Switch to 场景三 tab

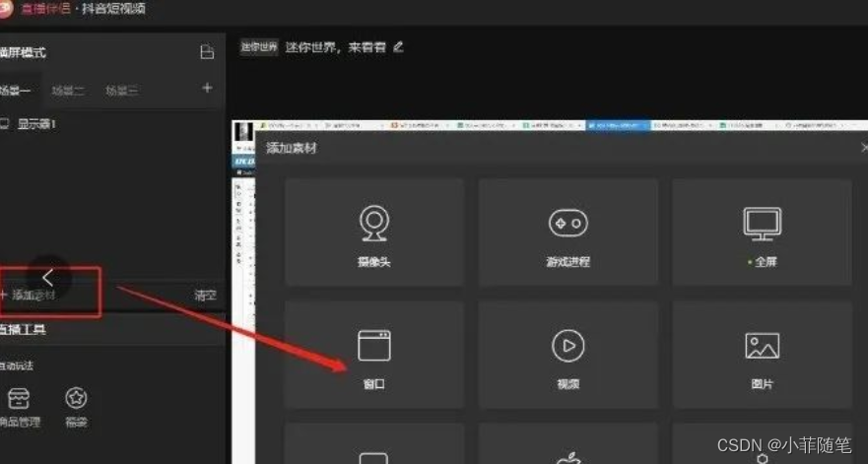tap(122, 91)
